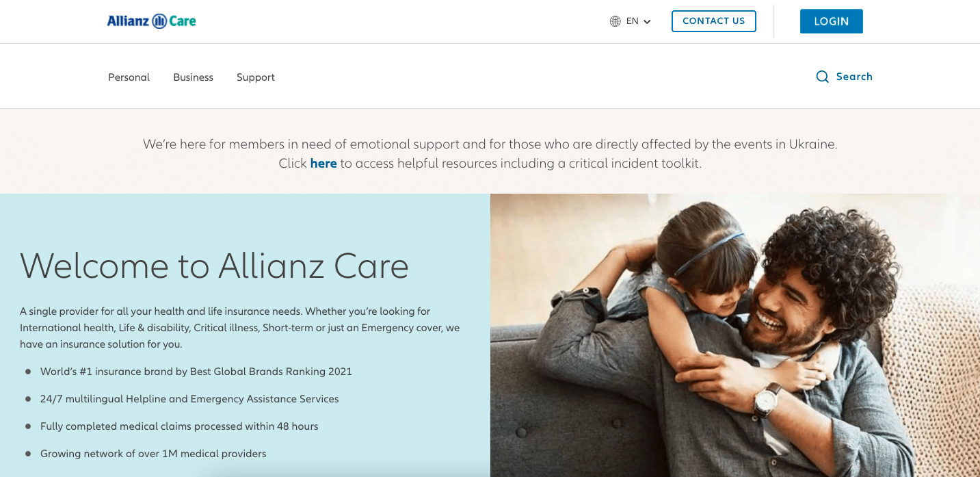Select the EN language label
980x477 pixels.
633,21
